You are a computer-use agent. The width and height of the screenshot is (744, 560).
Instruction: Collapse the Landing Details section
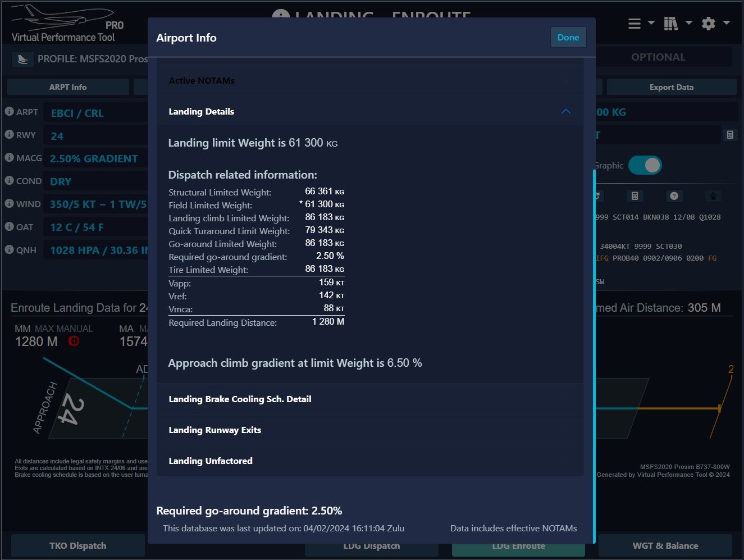(565, 111)
